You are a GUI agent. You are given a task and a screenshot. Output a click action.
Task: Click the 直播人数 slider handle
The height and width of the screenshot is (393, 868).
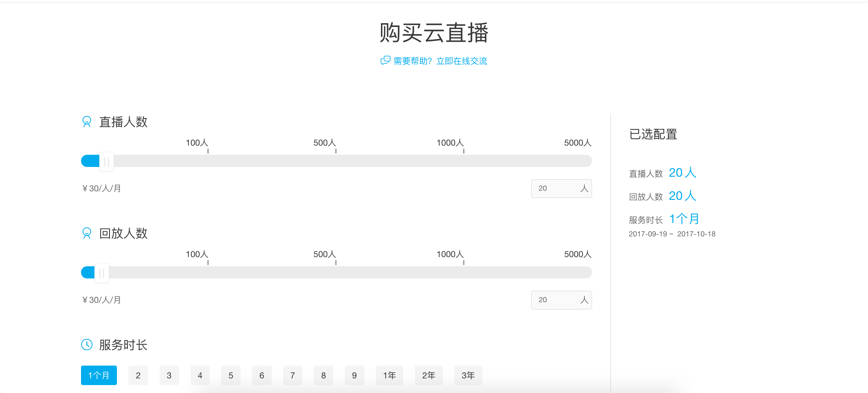[106, 161]
